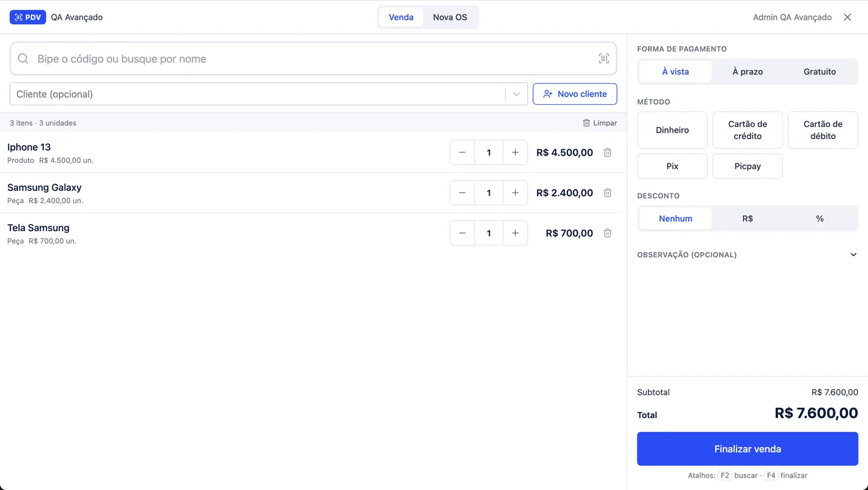868x490 pixels.
Task: Select Cartão de débito method
Action: [x=823, y=130]
